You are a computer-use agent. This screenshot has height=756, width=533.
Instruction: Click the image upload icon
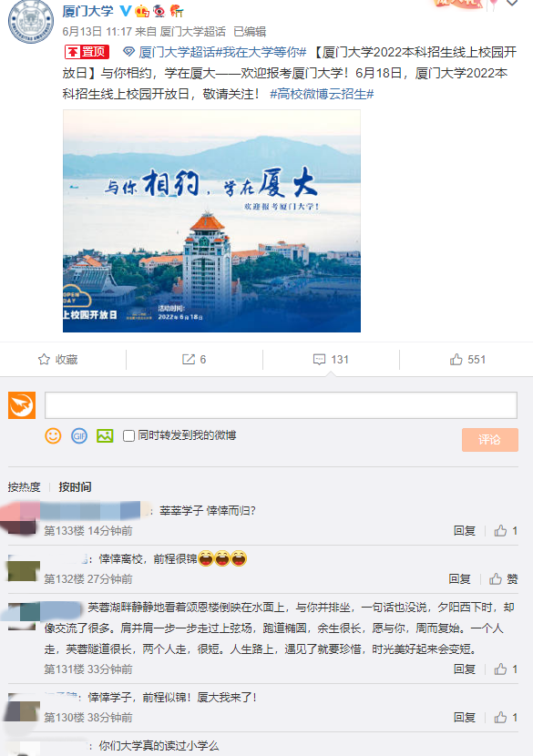pyautogui.click(x=105, y=436)
